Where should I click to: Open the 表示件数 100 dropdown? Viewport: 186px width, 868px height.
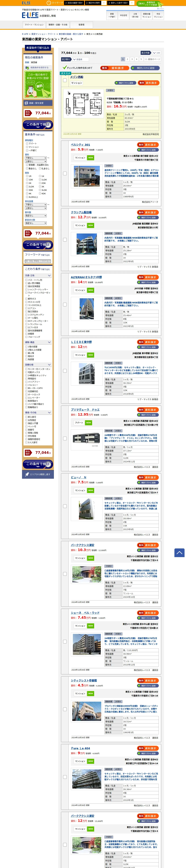tap(156, 53)
